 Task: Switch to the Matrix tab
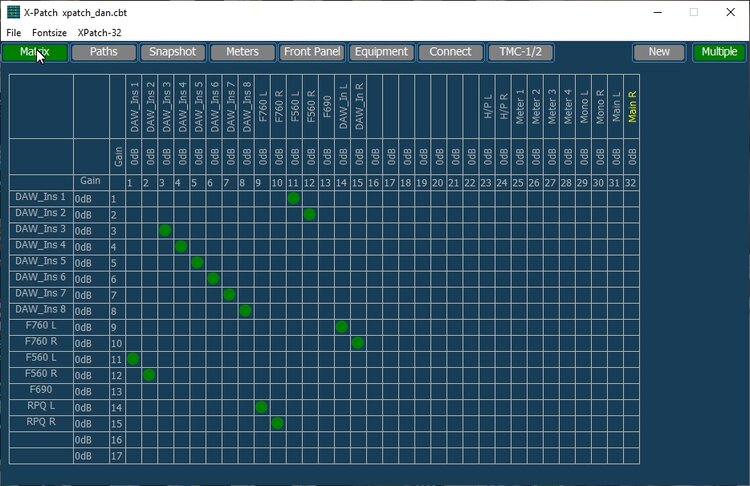[35, 52]
